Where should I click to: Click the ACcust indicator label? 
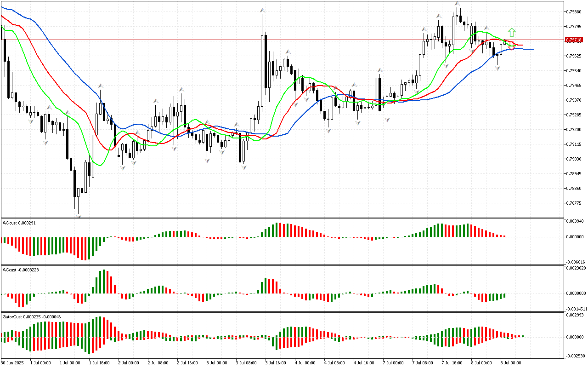click(21, 270)
